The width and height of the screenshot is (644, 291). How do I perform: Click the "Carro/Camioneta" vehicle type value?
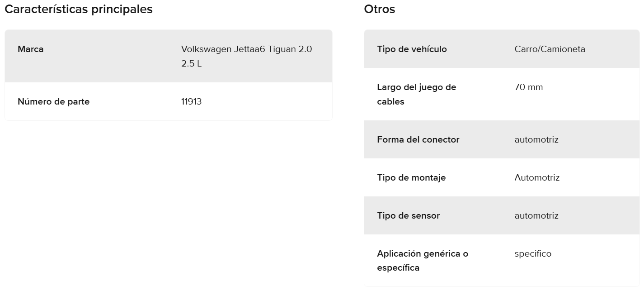550,49
